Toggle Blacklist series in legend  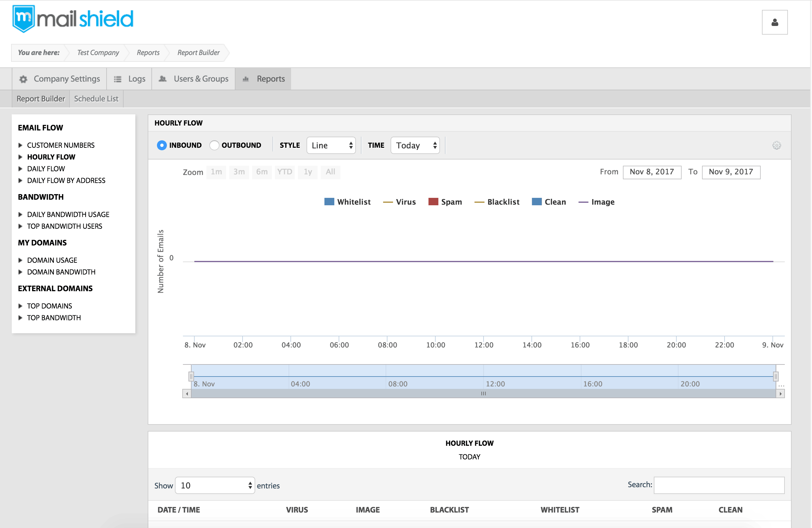pyautogui.click(x=497, y=202)
